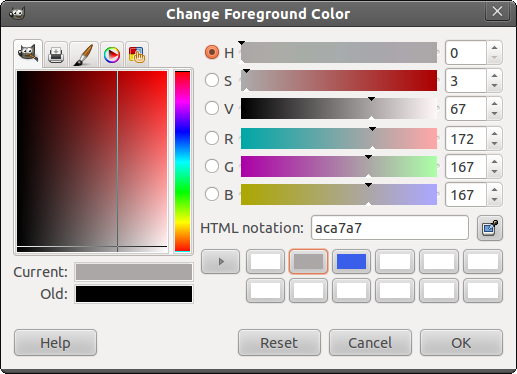
Task: Select the S saturation radio button
Action: tap(212, 80)
